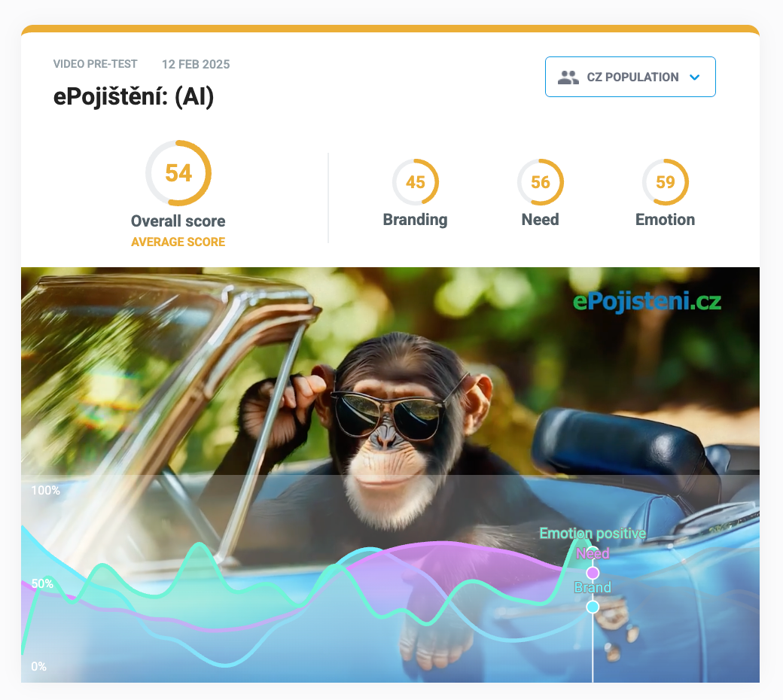Viewport: 783px width, 700px height.
Task: Click the ePojištění: (AI) title
Action: pos(133,96)
